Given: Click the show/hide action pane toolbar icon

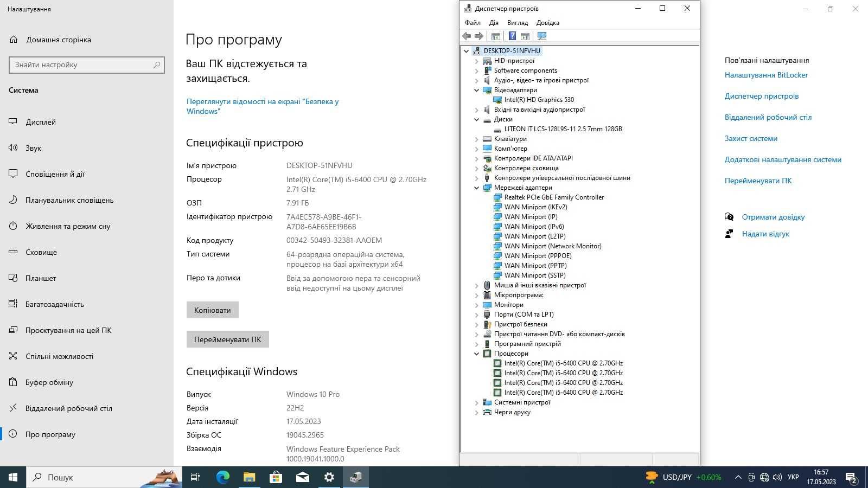Looking at the screenshot, I should (x=525, y=36).
